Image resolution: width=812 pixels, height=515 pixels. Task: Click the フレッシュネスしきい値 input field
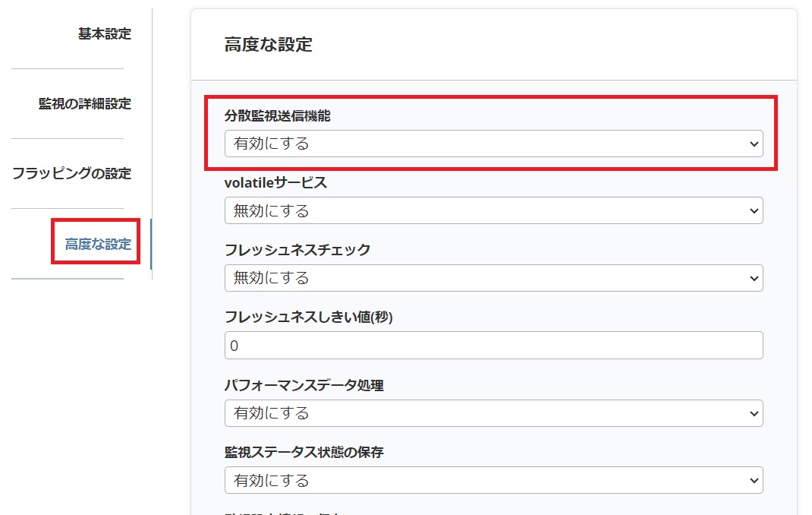pyautogui.click(x=493, y=345)
